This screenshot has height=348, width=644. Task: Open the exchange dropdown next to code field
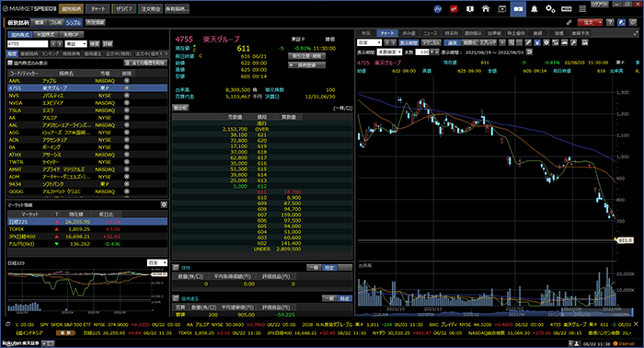pos(76,43)
